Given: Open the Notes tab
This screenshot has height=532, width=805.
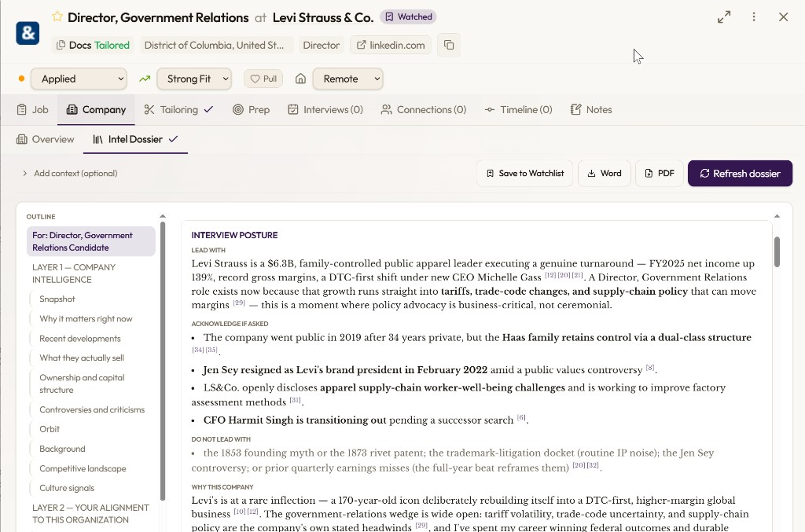Looking at the screenshot, I should pyautogui.click(x=591, y=110).
